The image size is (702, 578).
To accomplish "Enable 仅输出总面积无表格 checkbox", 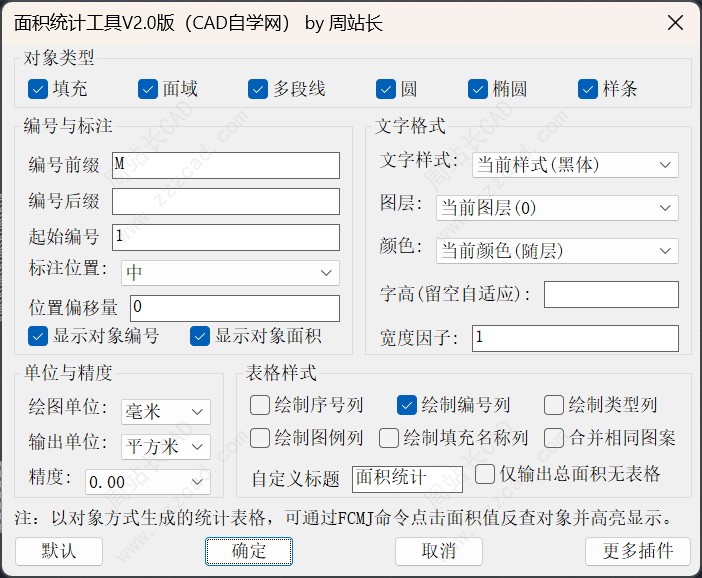I will [x=485, y=473].
